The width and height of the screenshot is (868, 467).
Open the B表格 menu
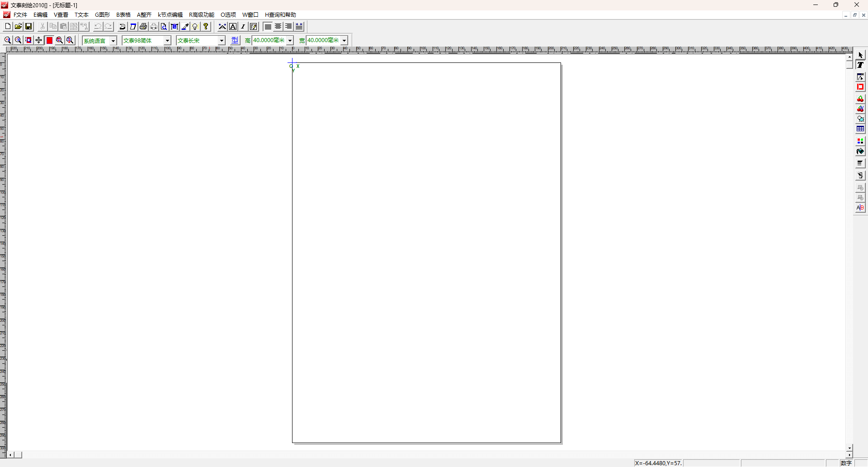tap(123, 15)
